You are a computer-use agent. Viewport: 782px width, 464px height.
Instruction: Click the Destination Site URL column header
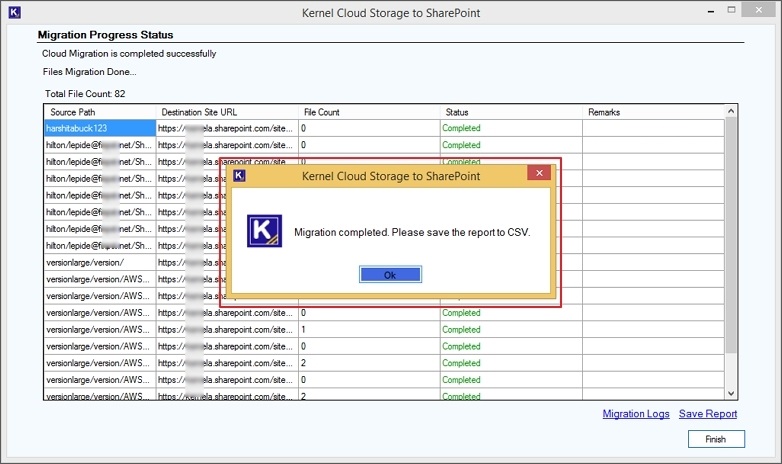point(227,112)
